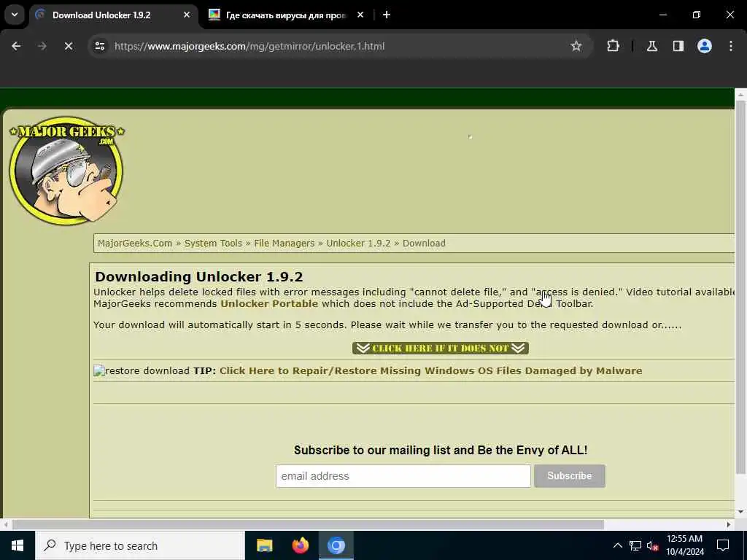Click the address bar URL
The image size is (747, 560).
(x=249, y=46)
